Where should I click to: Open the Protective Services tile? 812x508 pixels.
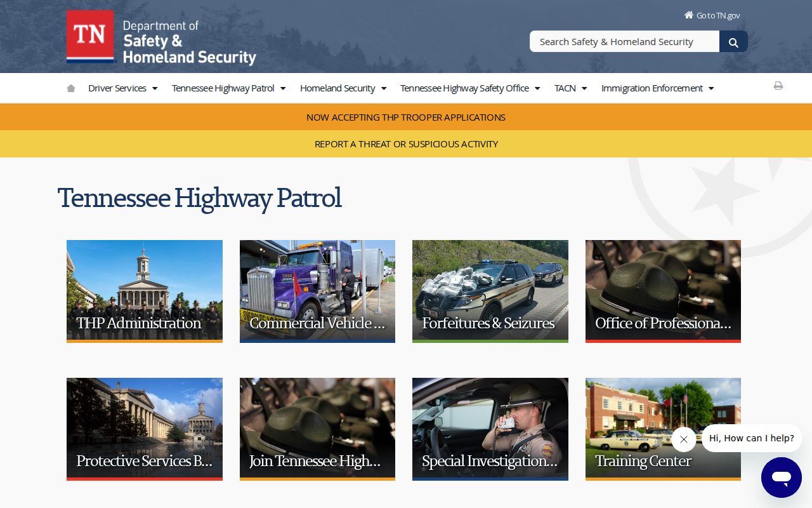tap(145, 429)
